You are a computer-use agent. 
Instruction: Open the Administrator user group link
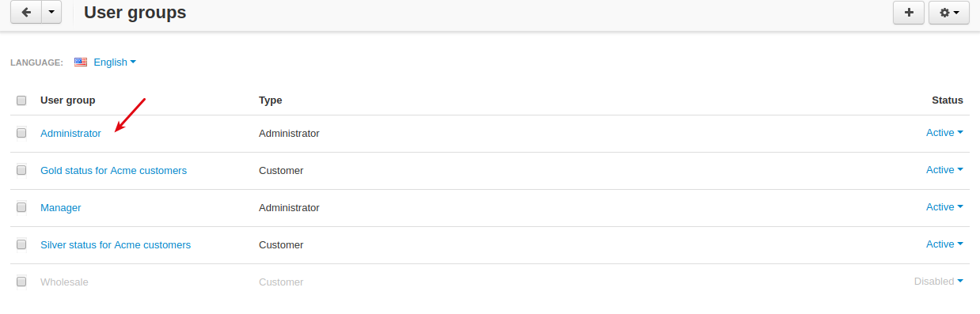coord(70,134)
